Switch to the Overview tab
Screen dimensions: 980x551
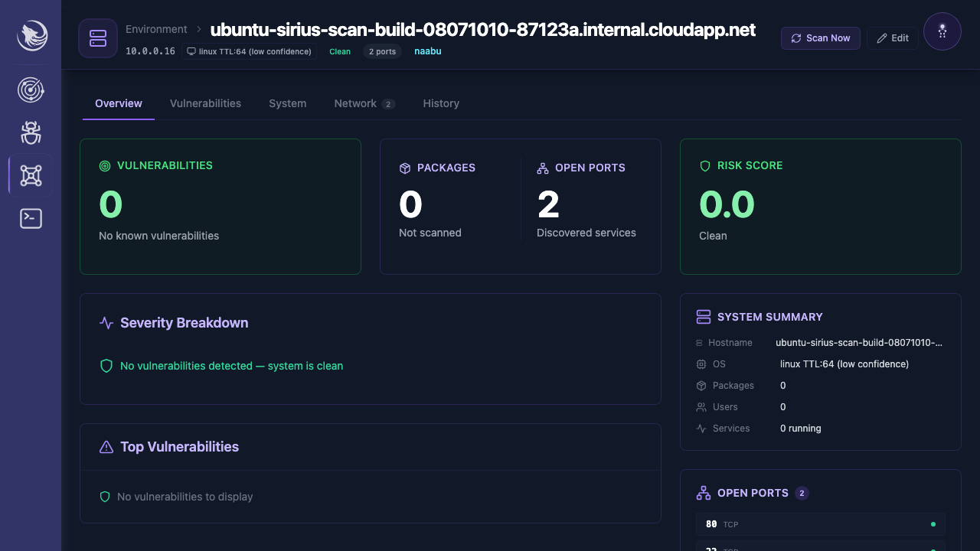coord(119,103)
